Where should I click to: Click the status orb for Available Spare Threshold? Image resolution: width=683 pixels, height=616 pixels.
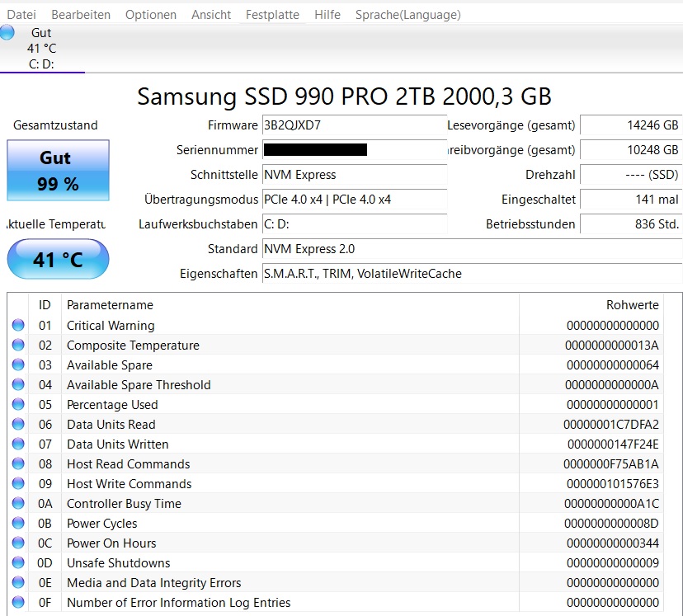[x=18, y=384]
